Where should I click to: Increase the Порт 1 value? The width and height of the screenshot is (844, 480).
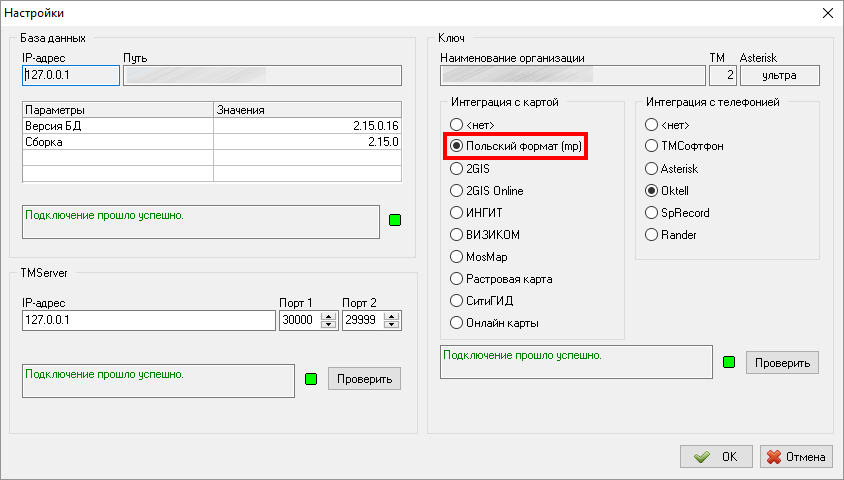(x=329, y=316)
